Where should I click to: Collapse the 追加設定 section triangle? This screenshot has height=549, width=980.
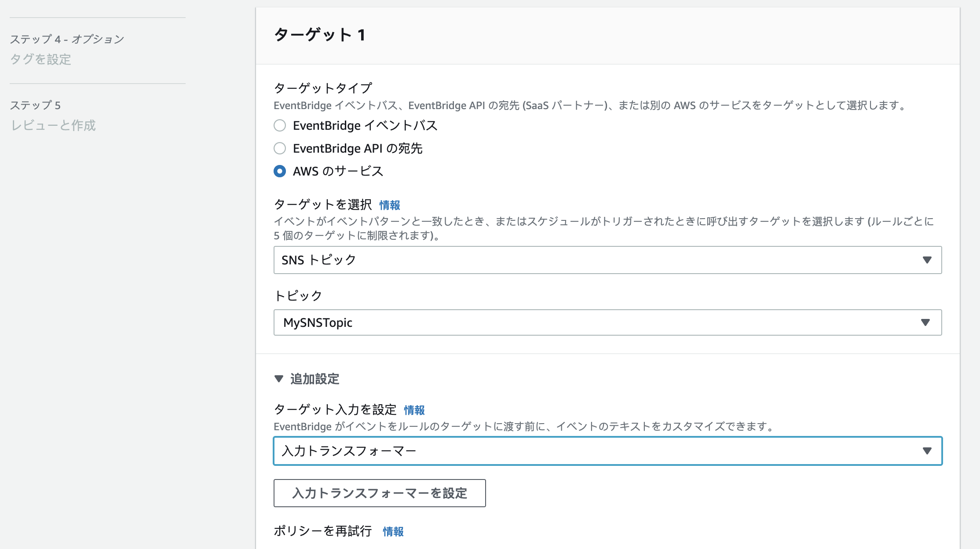coord(279,379)
